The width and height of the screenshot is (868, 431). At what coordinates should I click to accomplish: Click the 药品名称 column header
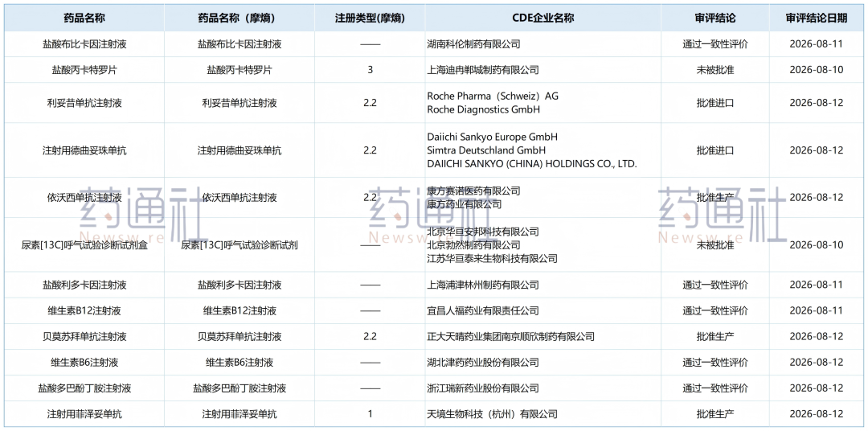point(84,18)
